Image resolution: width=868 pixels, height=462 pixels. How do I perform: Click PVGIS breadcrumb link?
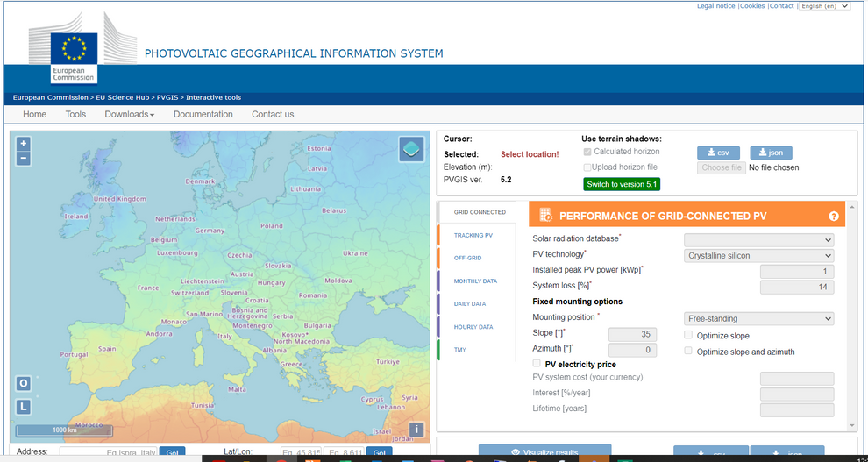click(167, 97)
